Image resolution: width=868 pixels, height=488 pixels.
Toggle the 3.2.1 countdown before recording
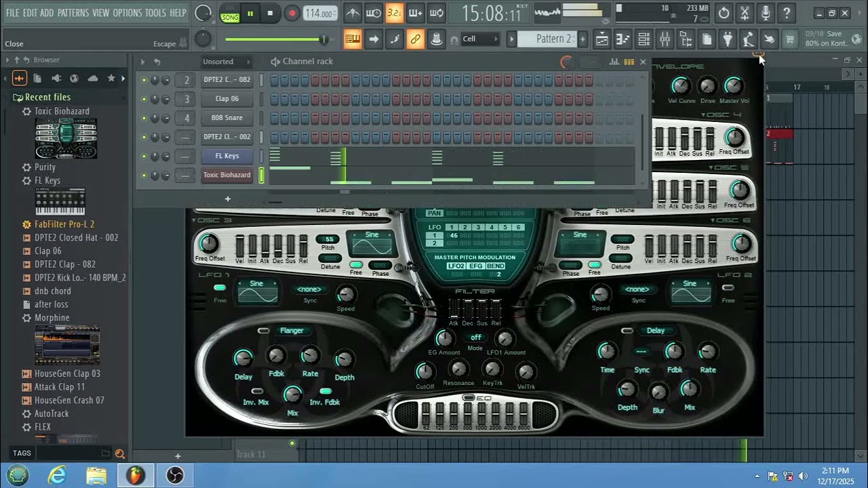click(x=395, y=13)
